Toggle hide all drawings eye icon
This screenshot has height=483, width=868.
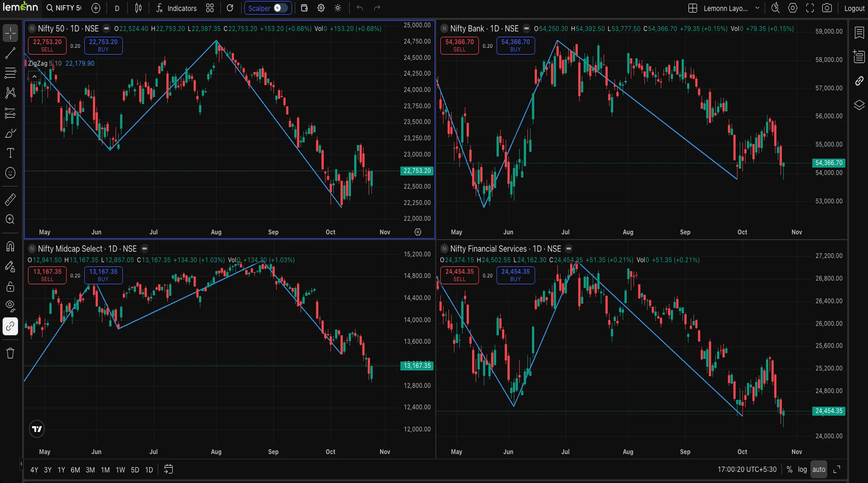pos(10,306)
